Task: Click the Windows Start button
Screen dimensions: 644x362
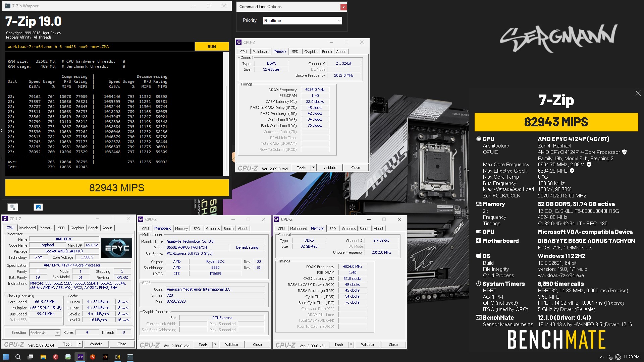Action: (x=6, y=357)
